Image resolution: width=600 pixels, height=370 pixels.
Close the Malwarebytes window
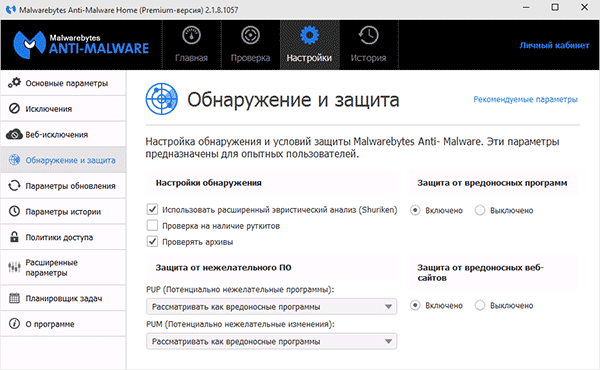pyautogui.click(x=584, y=7)
